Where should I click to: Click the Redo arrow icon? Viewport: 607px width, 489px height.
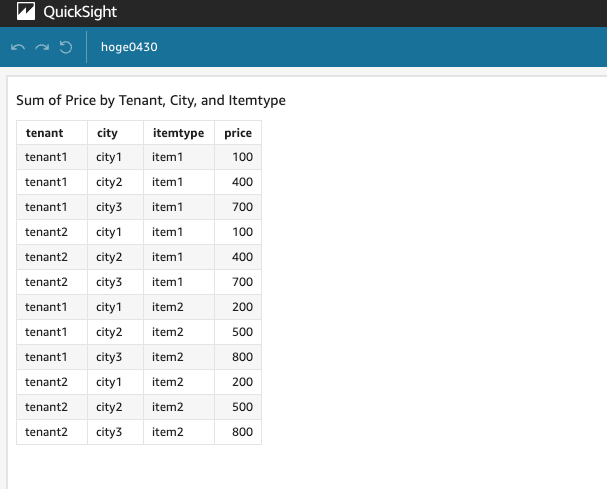42,47
